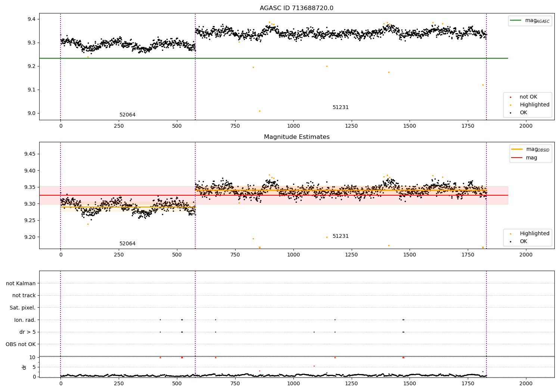Click 'Highlighted' in the middle plot legend
Viewport: 560px width, 392px height.
[x=529, y=234]
